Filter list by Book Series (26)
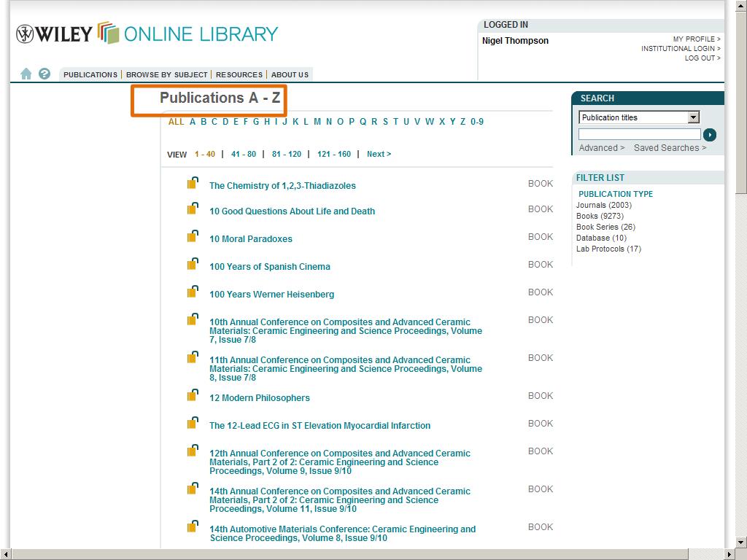The height and width of the screenshot is (560, 747). click(x=605, y=227)
